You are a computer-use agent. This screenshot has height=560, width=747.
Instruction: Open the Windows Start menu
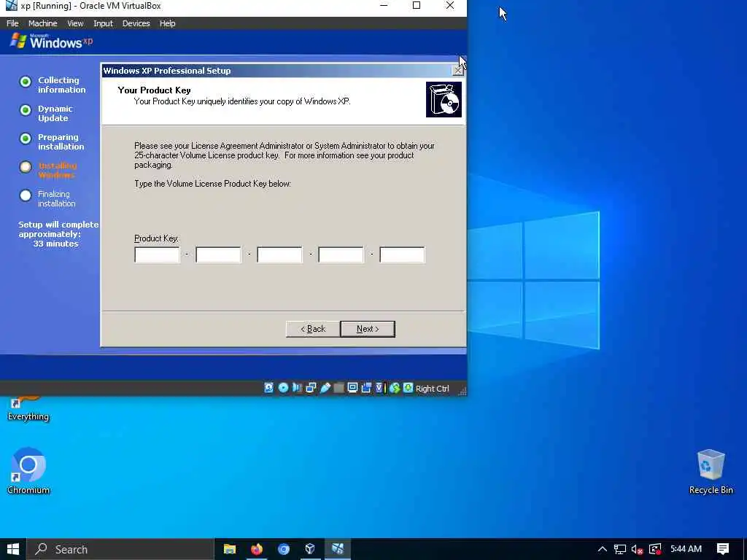point(13,549)
